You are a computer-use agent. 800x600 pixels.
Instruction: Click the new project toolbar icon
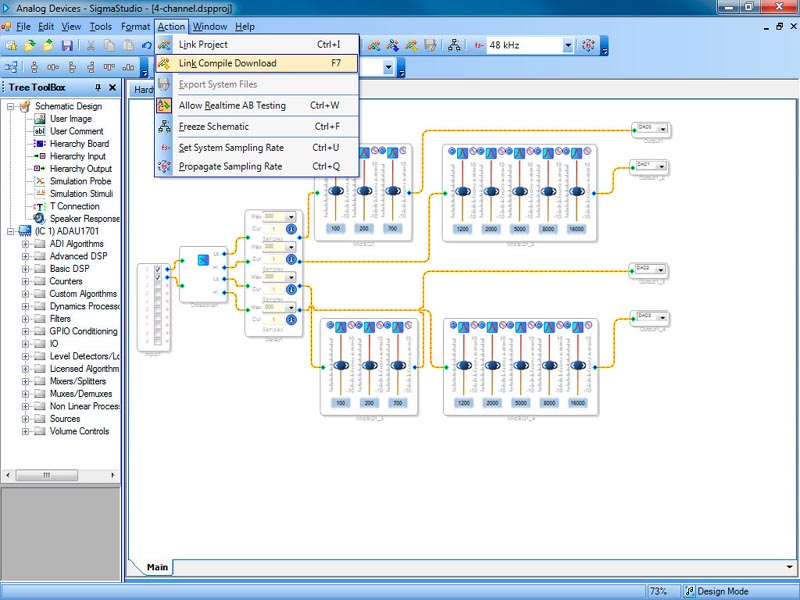coord(11,45)
